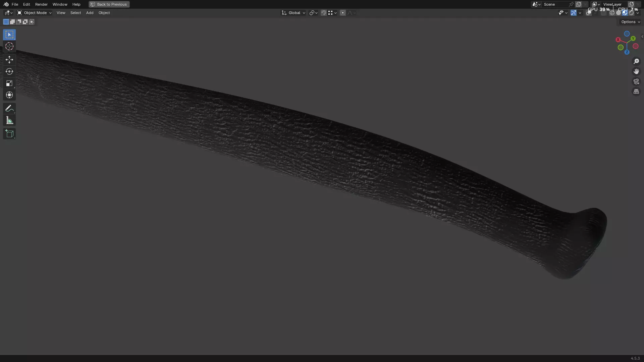Expand the sidebar arrow at right edge
Viewport: 644px width, 362px height.
(642, 37)
